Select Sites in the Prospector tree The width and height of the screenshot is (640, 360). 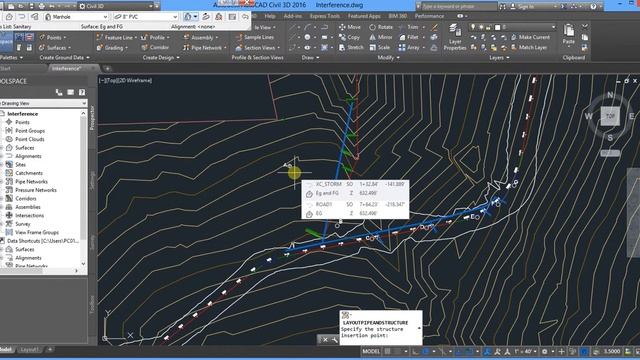(x=20, y=164)
